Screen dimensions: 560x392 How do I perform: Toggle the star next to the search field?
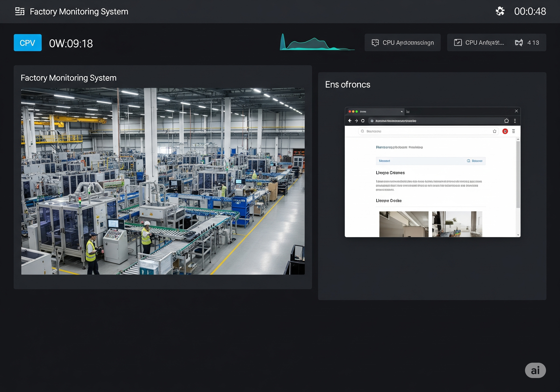(x=495, y=131)
